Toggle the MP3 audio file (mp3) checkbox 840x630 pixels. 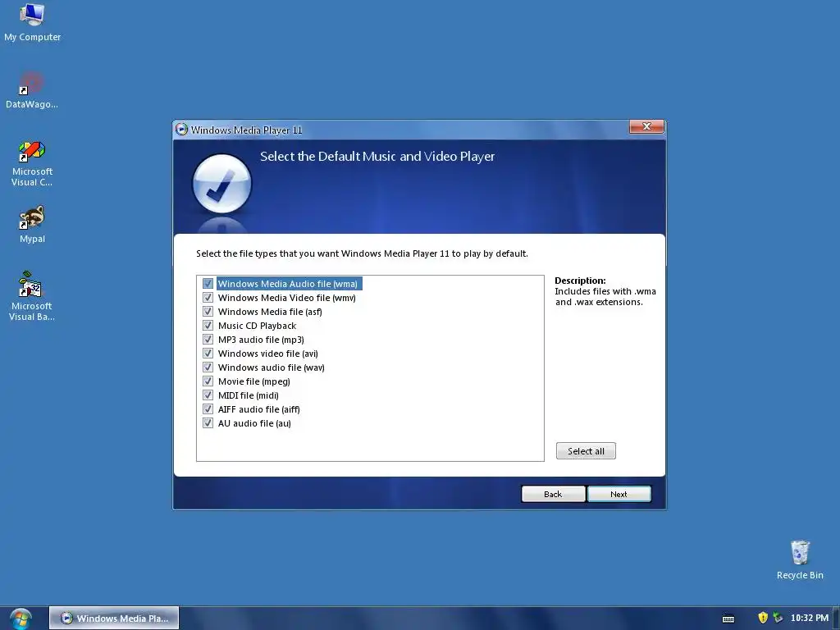(x=208, y=339)
